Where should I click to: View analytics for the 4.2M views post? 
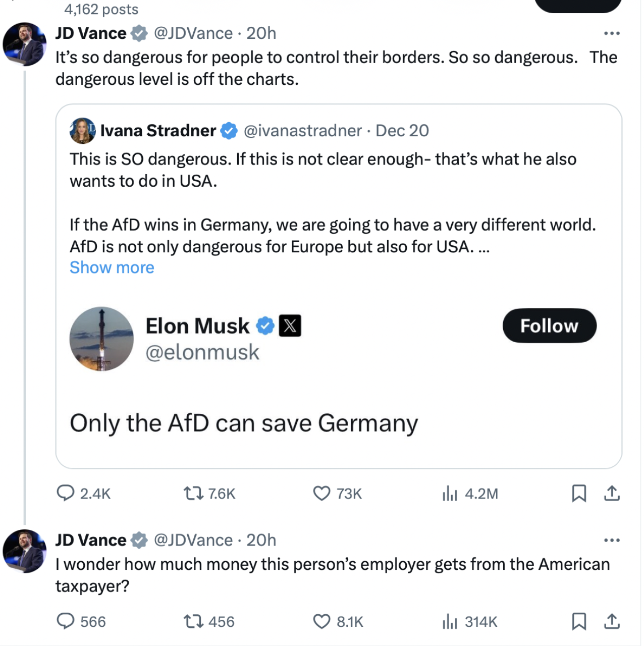[x=449, y=493]
